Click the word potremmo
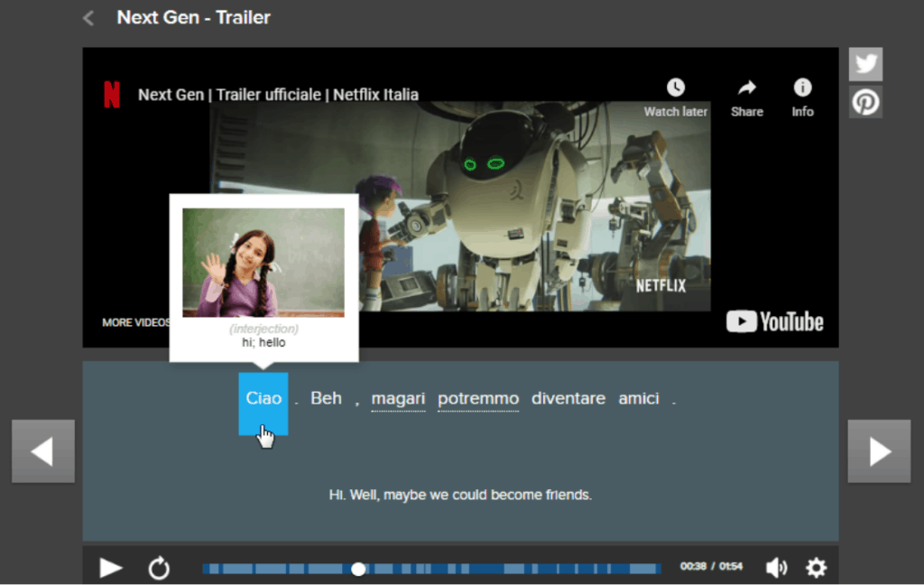Screen dimensions: 924x585 click(x=478, y=399)
